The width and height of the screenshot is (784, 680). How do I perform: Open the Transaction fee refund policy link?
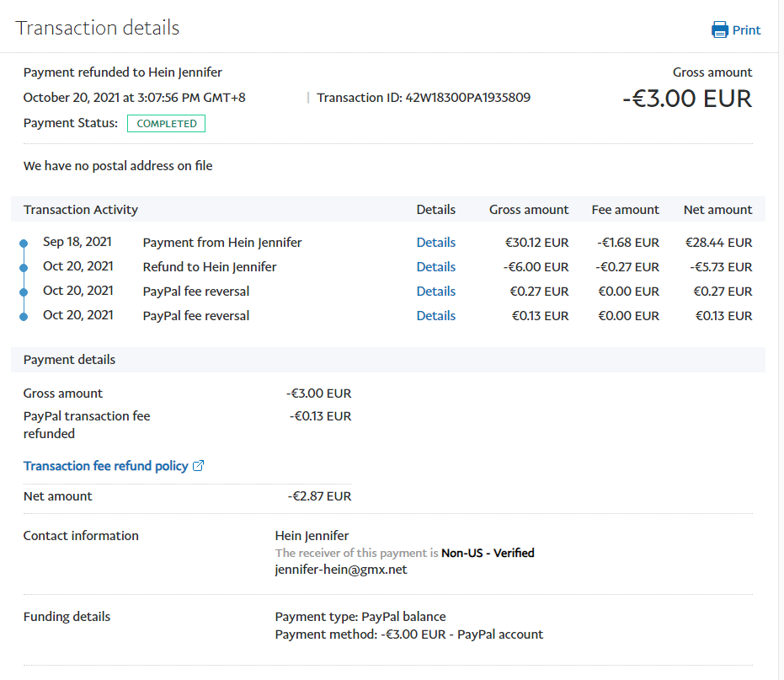pyautogui.click(x=105, y=466)
